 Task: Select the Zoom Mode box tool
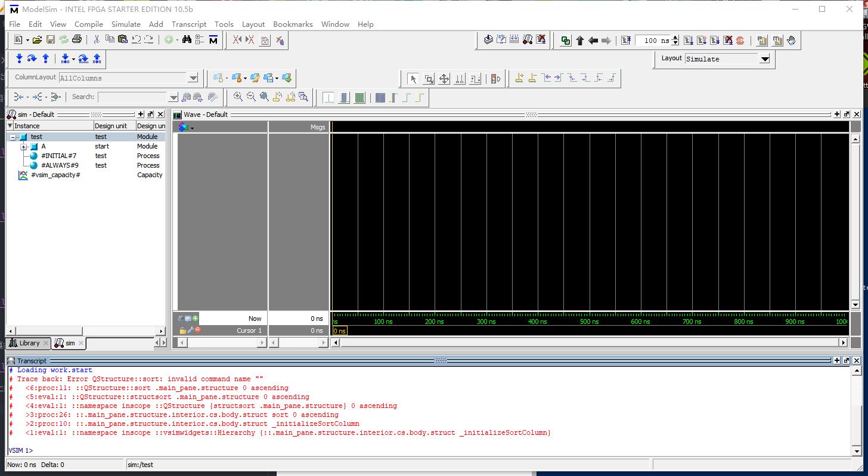[x=429, y=79]
